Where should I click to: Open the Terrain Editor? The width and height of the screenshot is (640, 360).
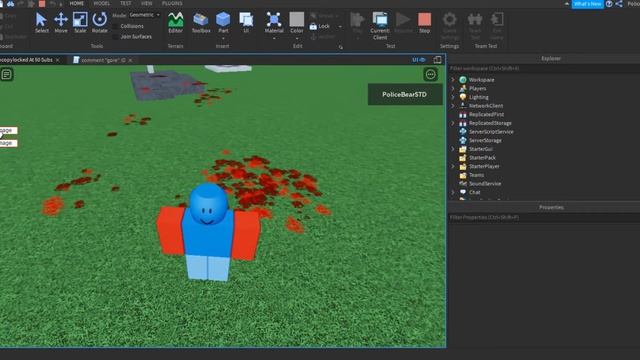tap(176, 22)
